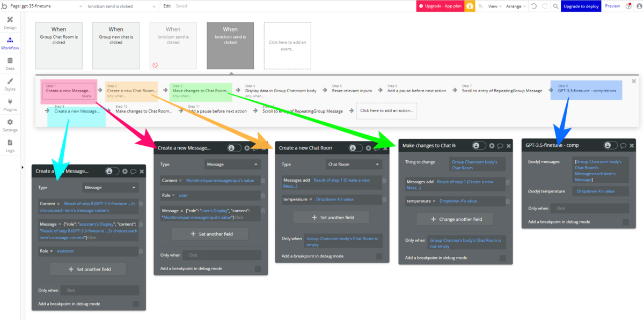Image resolution: width=644 pixels, height=320 pixels.
Task: Click the gift icon in top bar
Action: point(470,6)
